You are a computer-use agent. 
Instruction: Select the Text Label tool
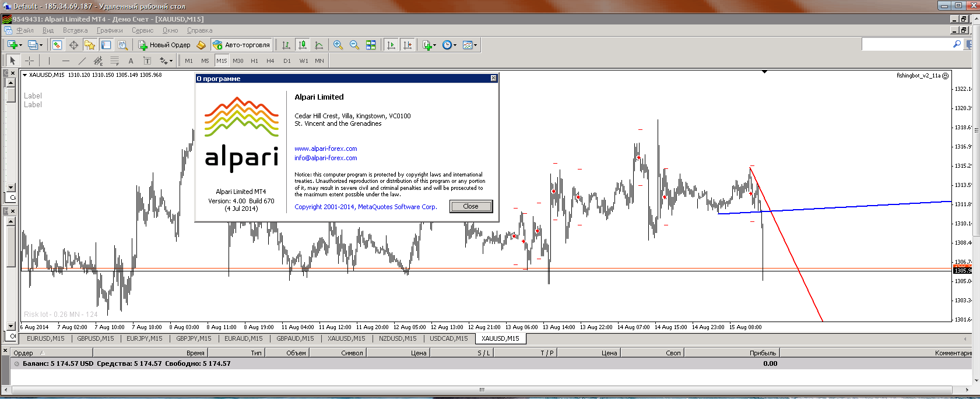tap(147, 61)
